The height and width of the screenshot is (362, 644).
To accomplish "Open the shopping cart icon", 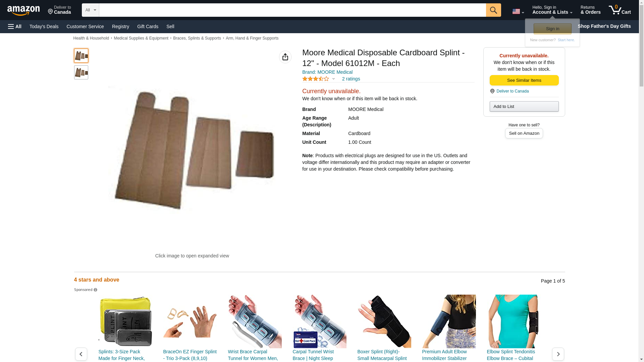I will click(x=620, y=10).
